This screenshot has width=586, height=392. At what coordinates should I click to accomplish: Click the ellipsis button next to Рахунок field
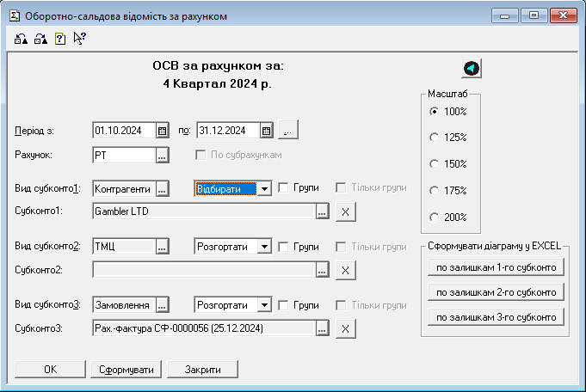tap(162, 156)
